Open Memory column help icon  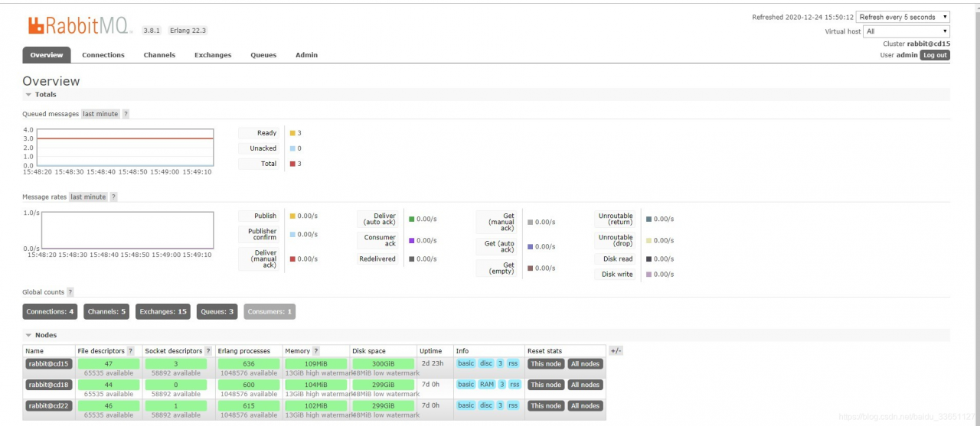[316, 351]
